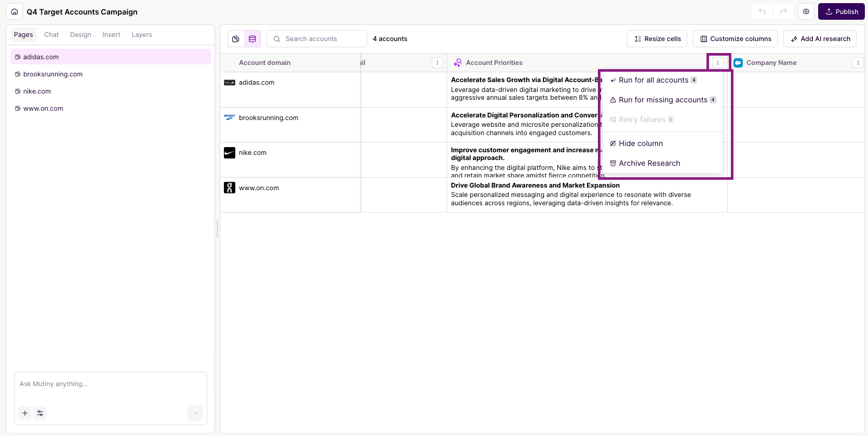This screenshot has width=868, height=436.
Task: Select Archive Research menu entry
Action: tap(662, 163)
